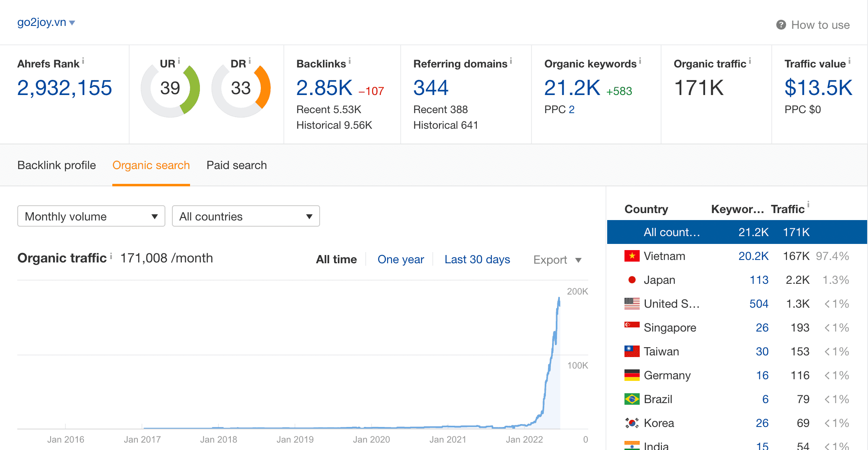The height and width of the screenshot is (450, 868).
Task: Click the PPC 2 keywords link
Action: pos(571,109)
